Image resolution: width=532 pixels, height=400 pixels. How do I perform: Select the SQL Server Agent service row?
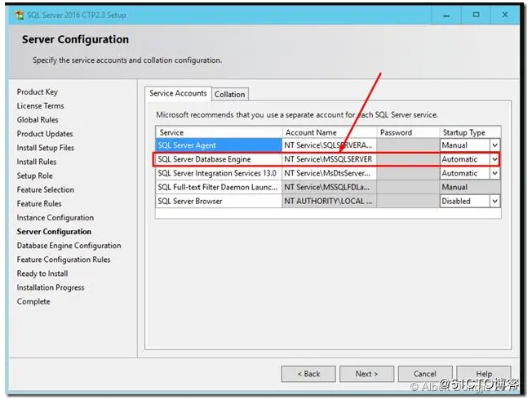tap(219, 145)
